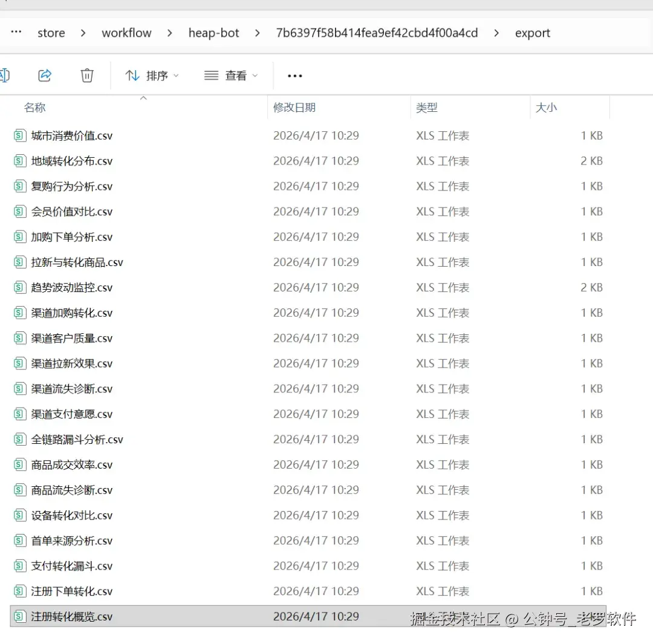Navigate to the workflow folder breadcrumb
The image size is (653, 644).
126,33
